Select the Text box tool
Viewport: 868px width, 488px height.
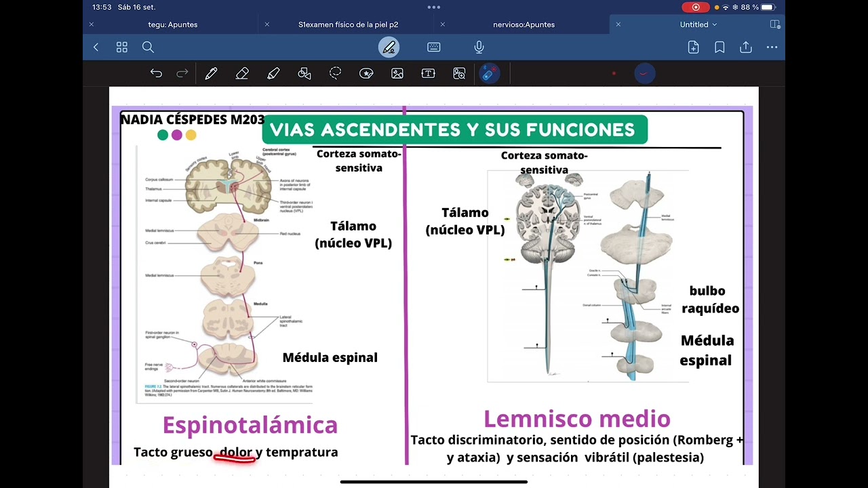point(428,73)
